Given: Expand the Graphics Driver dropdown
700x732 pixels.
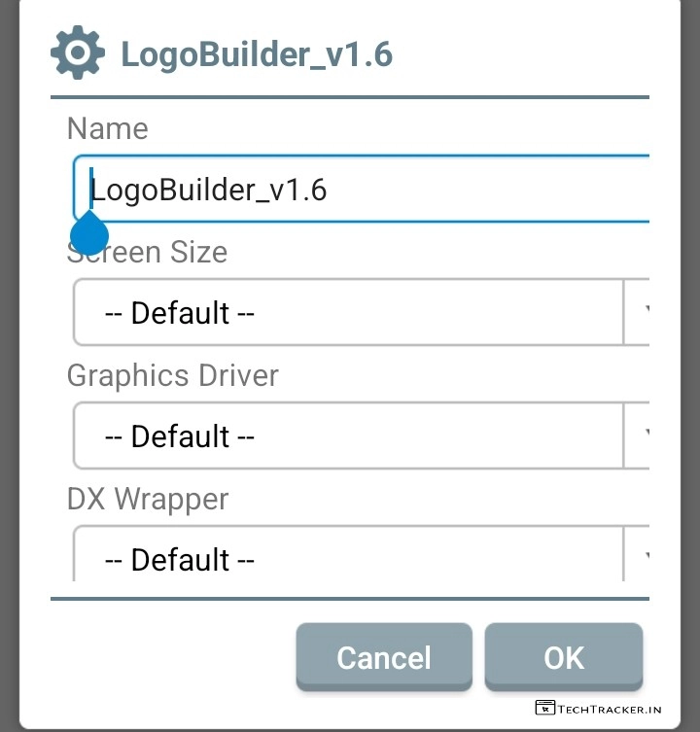Looking at the screenshot, I should [x=348, y=436].
